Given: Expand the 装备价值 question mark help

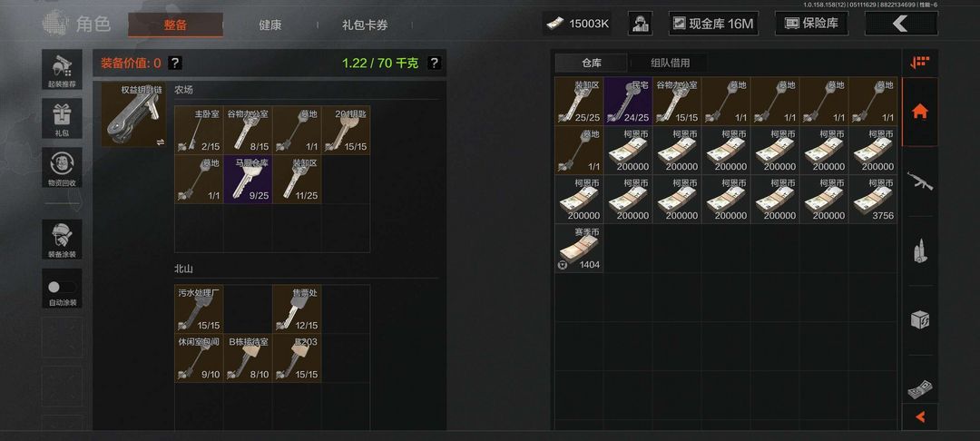Looking at the screenshot, I should point(175,63).
